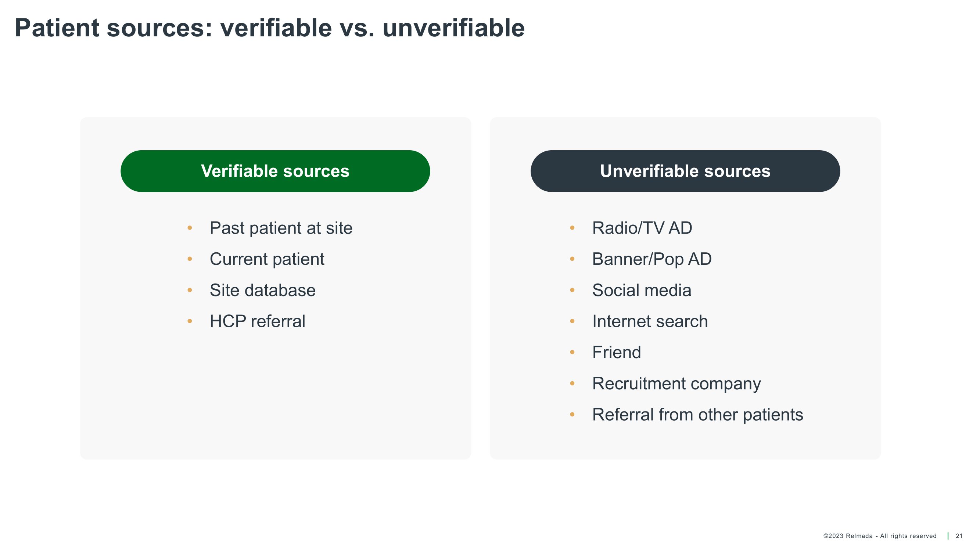Image resolution: width=980 pixels, height=551 pixels.
Task: Click the orange bullet beside 'Past patient at site'
Action: pos(190,228)
